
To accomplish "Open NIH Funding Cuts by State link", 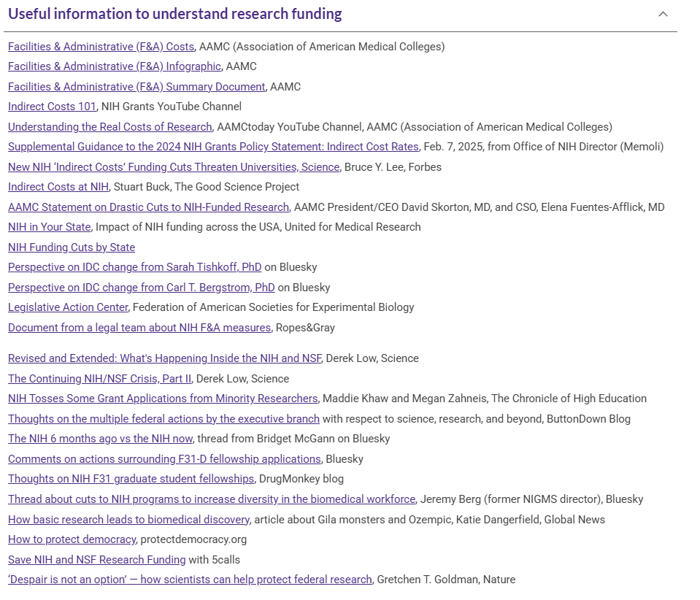I will [72, 247].
